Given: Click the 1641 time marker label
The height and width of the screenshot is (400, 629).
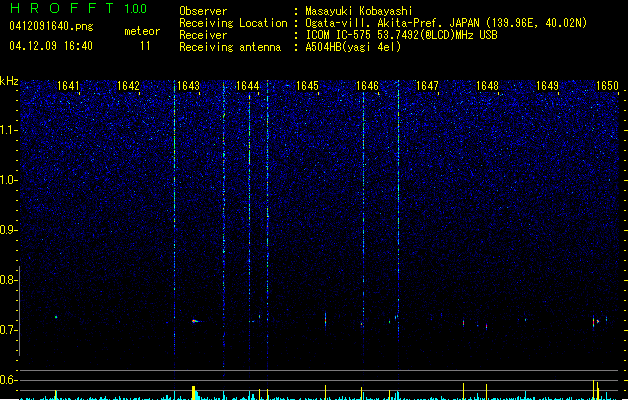Looking at the screenshot, I should point(68,86).
